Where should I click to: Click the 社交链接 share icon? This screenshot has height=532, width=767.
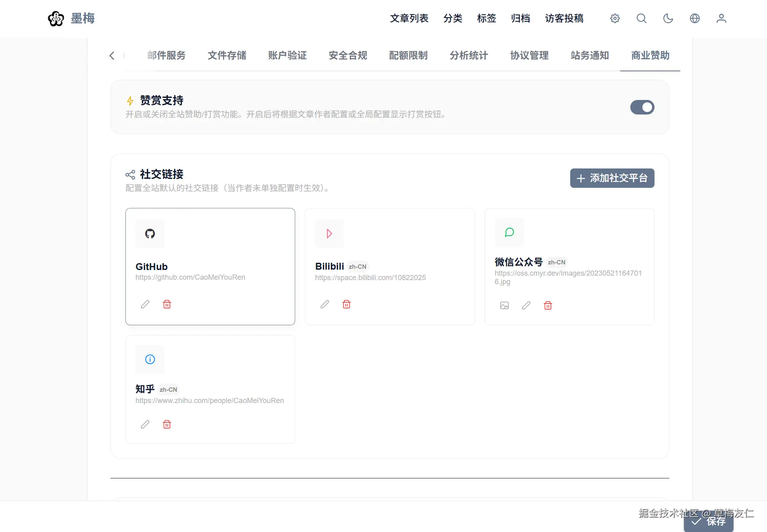click(130, 175)
